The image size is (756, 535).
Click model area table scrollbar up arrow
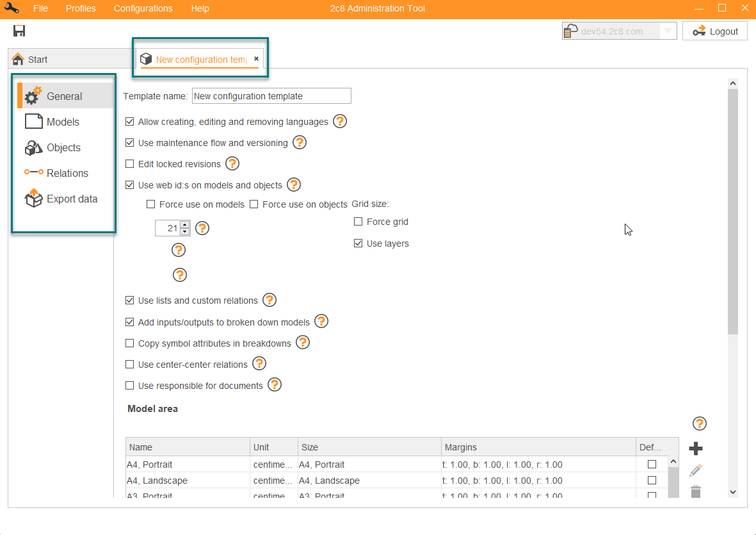pyautogui.click(x=673, y=462)
